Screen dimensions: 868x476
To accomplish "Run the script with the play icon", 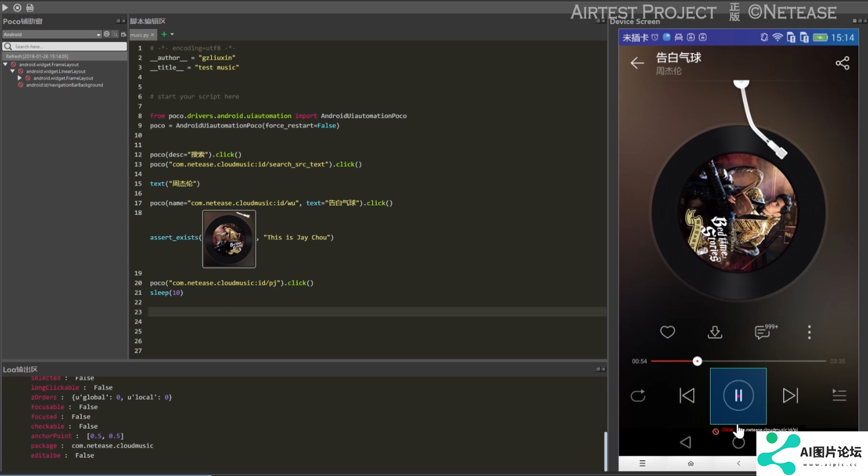I will pyautogui.click(x=5, y=7).
